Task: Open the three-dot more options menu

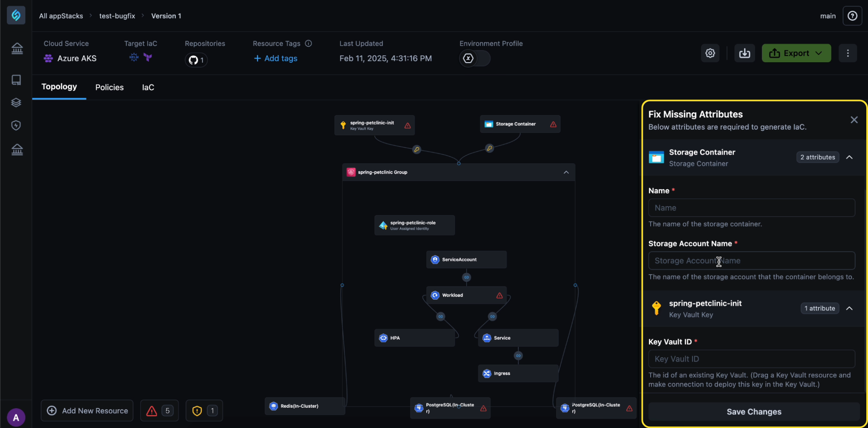Action: [x=848, y=53]
